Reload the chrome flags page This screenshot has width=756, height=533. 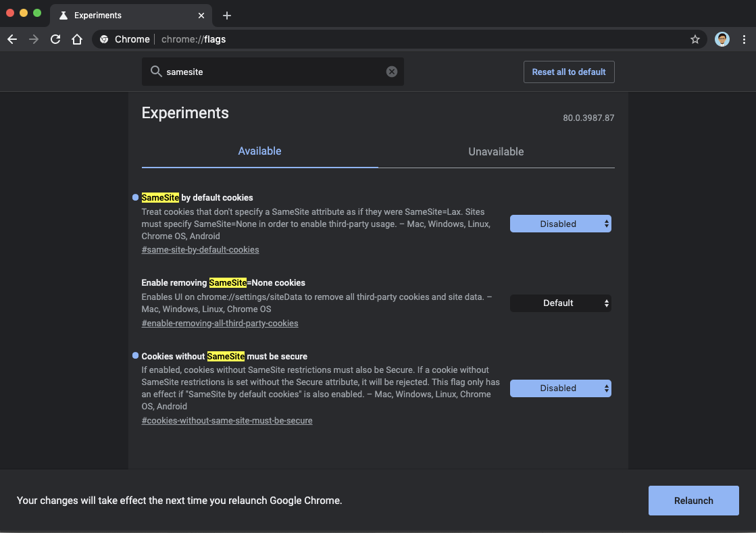point(55,39)
